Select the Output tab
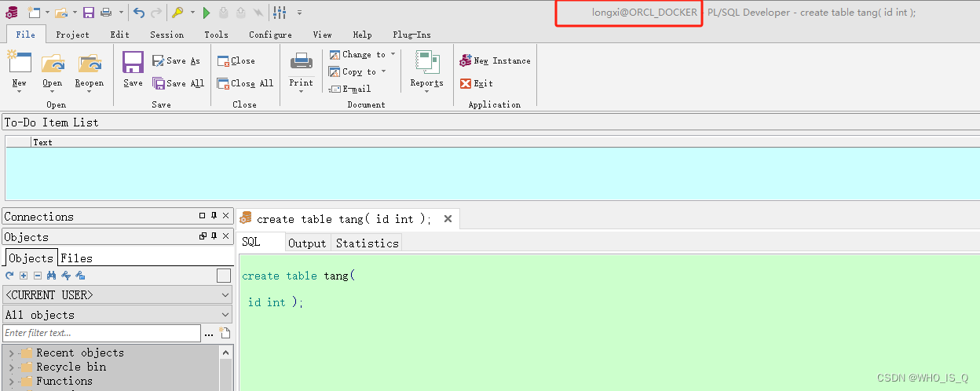 (307, 243)
